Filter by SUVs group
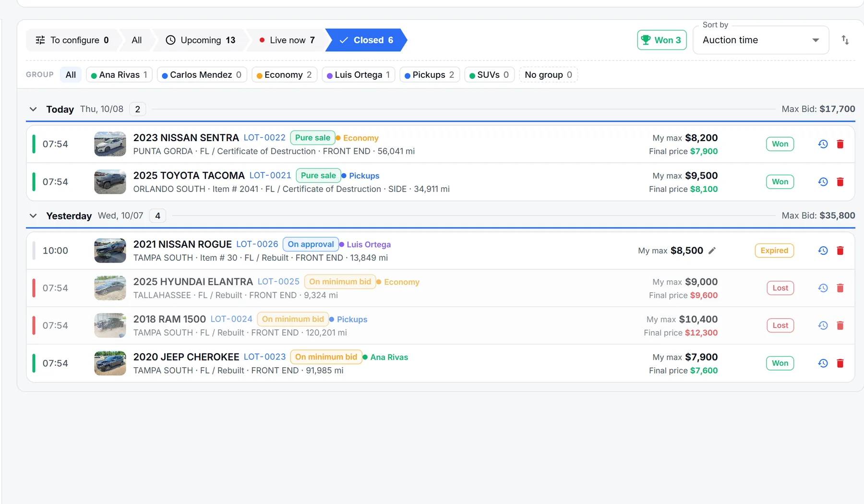Image resolution: width=864 pixels, height=504 pixels. click(489, 75)
